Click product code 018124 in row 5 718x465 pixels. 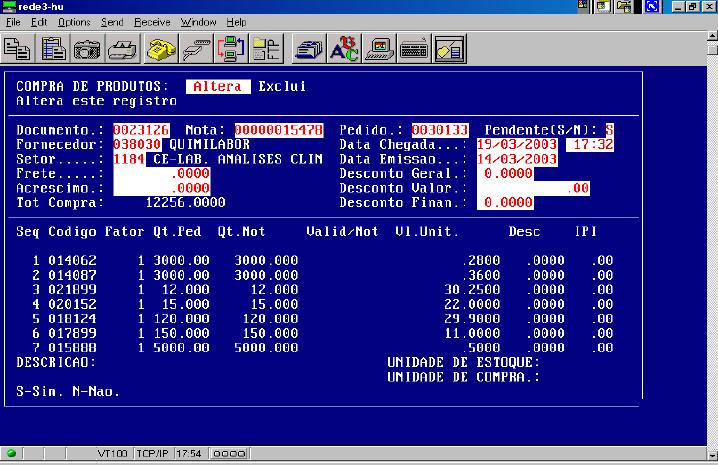point(72,319)
